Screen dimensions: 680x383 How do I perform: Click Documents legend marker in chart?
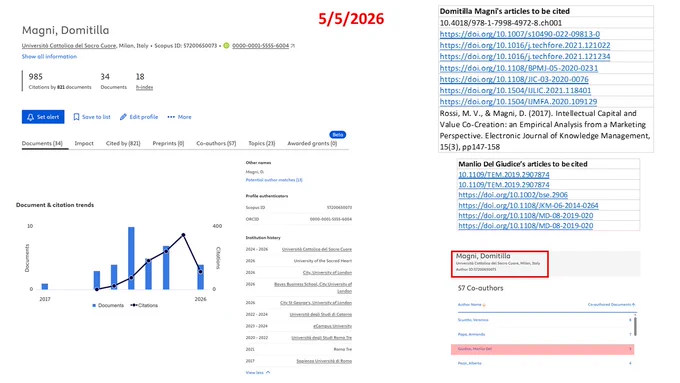coord(94,305)
